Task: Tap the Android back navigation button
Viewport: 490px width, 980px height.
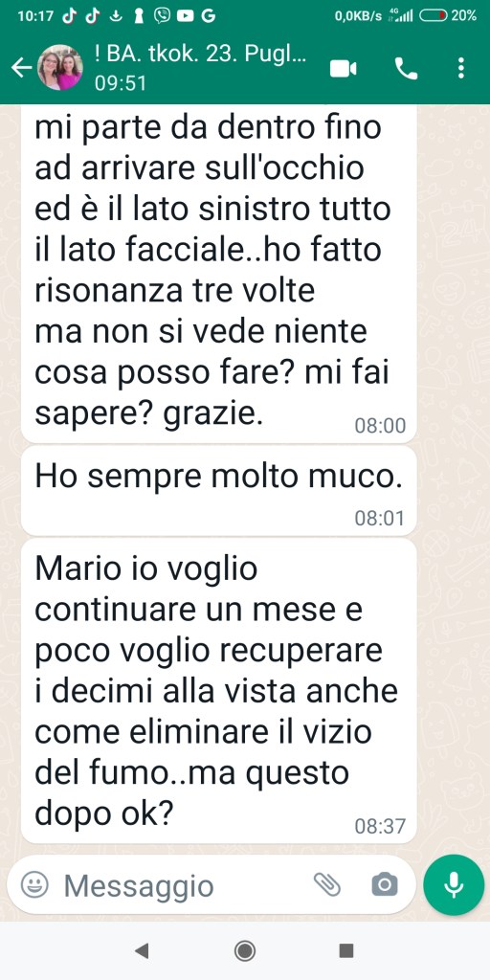Action: [142, 951]
